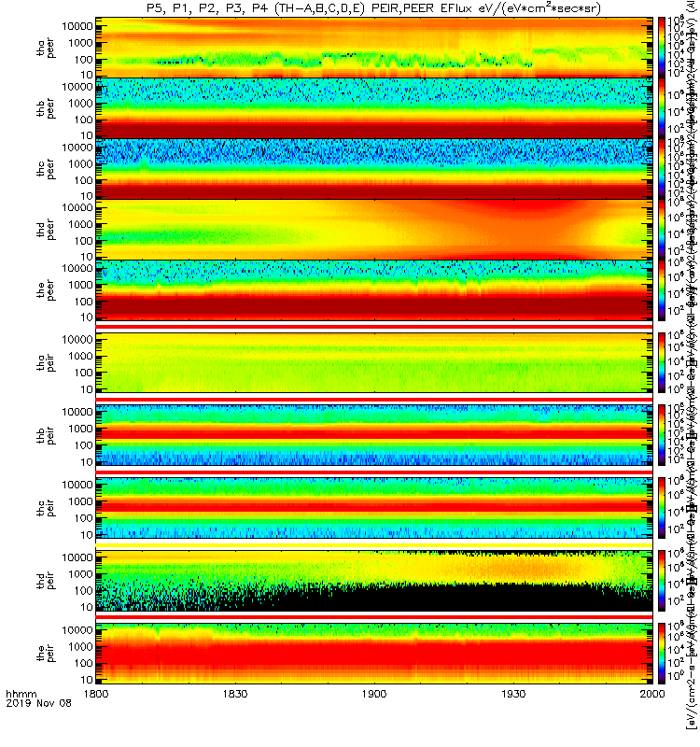Click the 1900 time axis label
This screenshot has height=747, width=700.
[374, 694]
